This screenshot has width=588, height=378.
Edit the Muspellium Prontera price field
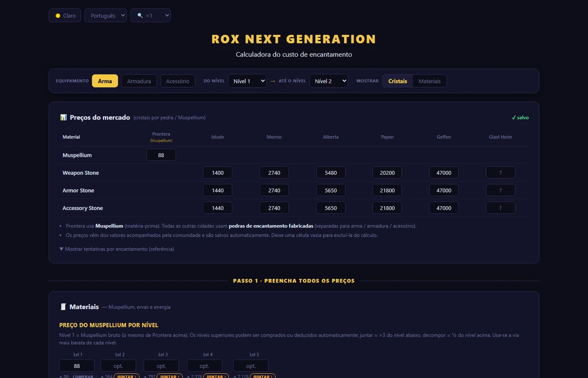161,155
